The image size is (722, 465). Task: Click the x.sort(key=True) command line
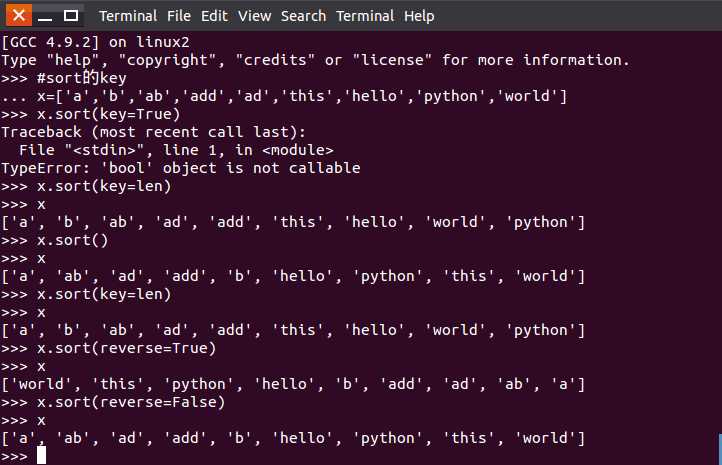click(91, 114)
